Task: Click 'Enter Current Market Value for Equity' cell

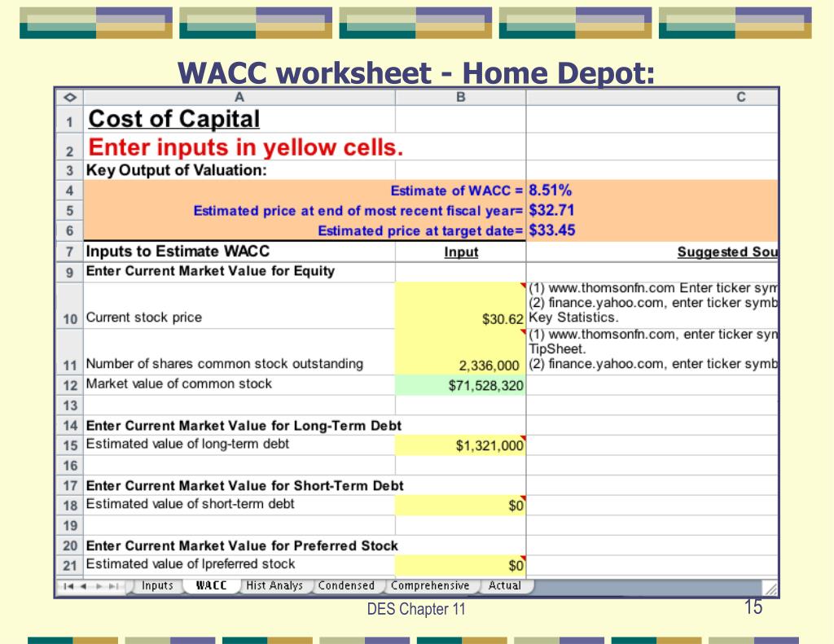Action: click(211, 271)
